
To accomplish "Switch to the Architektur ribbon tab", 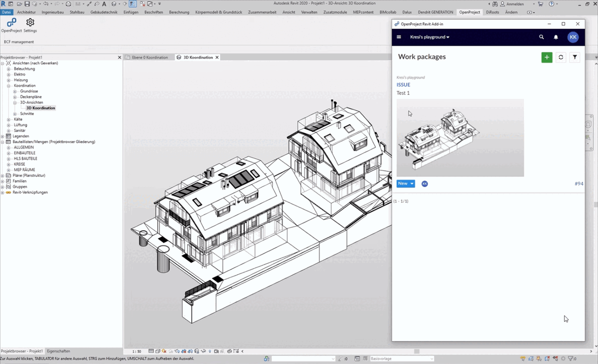I will (26, 12).
